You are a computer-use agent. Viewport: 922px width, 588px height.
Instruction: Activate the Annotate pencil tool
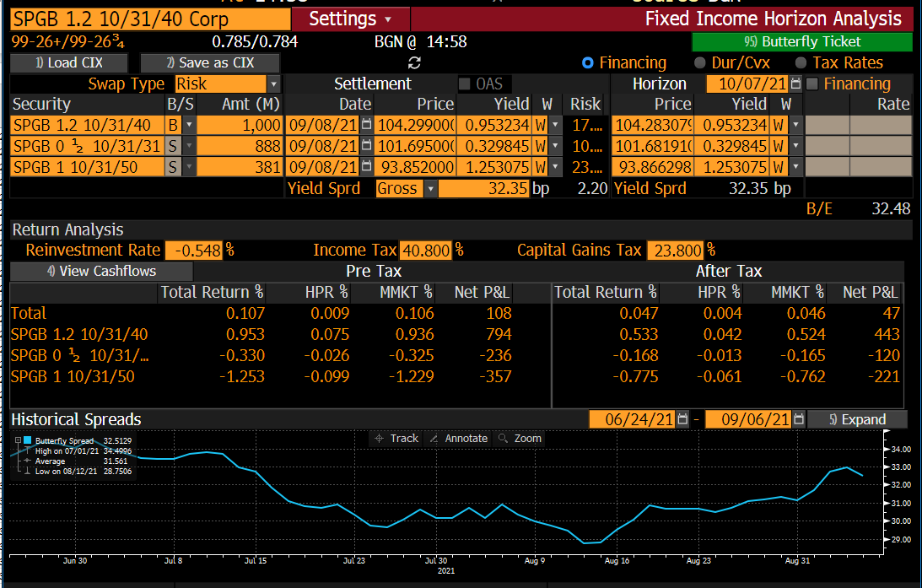459,439
